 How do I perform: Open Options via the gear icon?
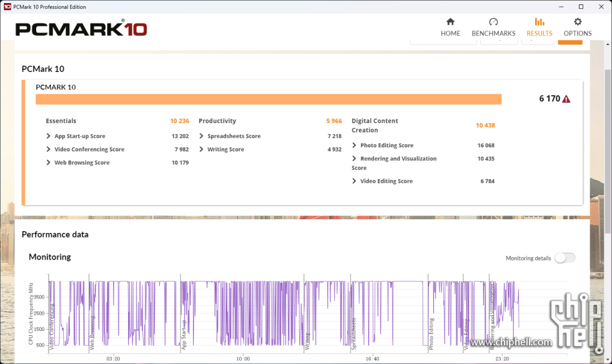(578, 22)
